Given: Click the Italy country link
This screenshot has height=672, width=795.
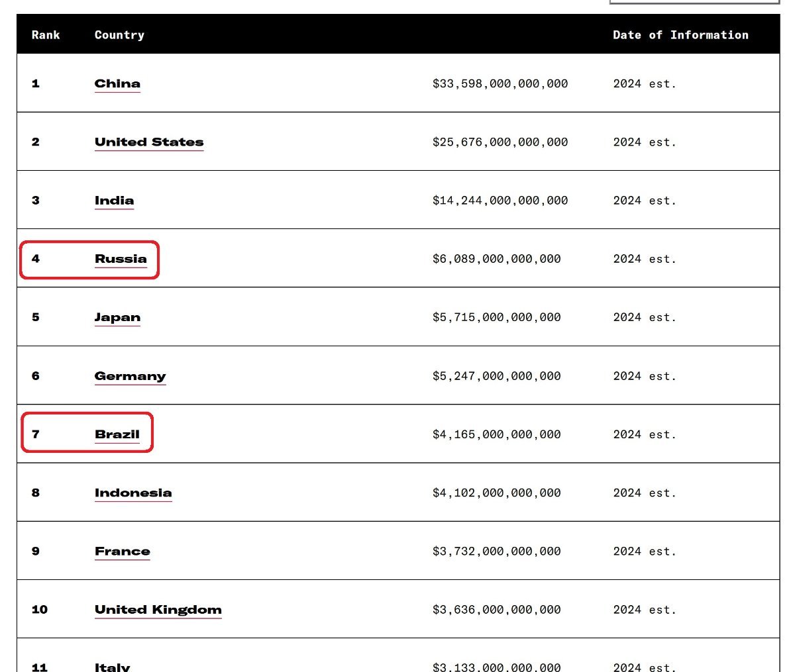Looking at the screenshot, I should coord(112,666).
